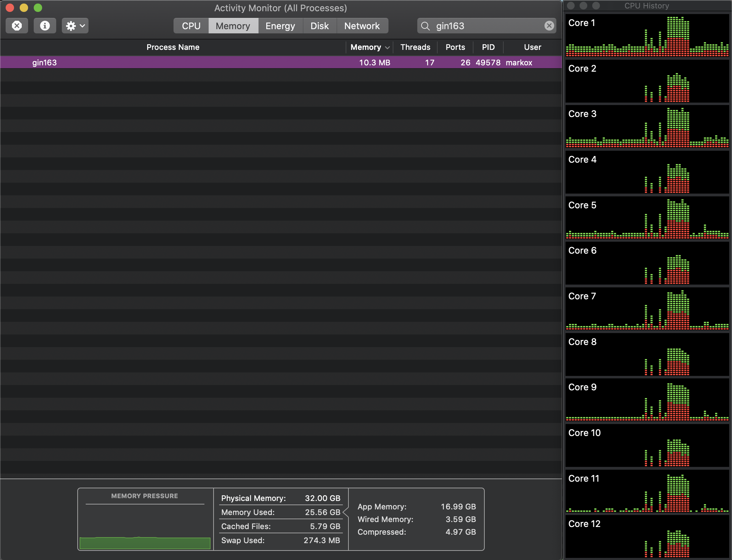Open the process info inspector icon
This screenshot has width=732, height=560.
point(45,26)
